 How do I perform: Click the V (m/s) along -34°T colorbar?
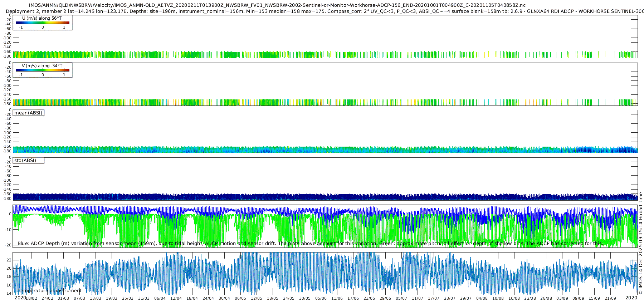coord(43,70)
